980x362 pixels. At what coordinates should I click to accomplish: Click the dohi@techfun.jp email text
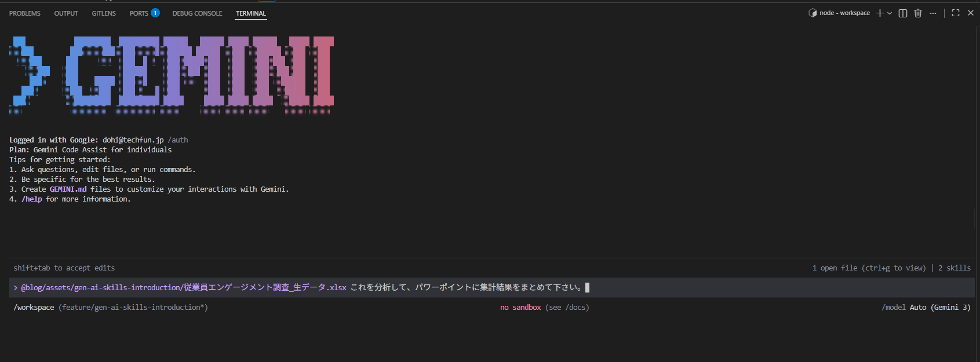coord(133,140)
